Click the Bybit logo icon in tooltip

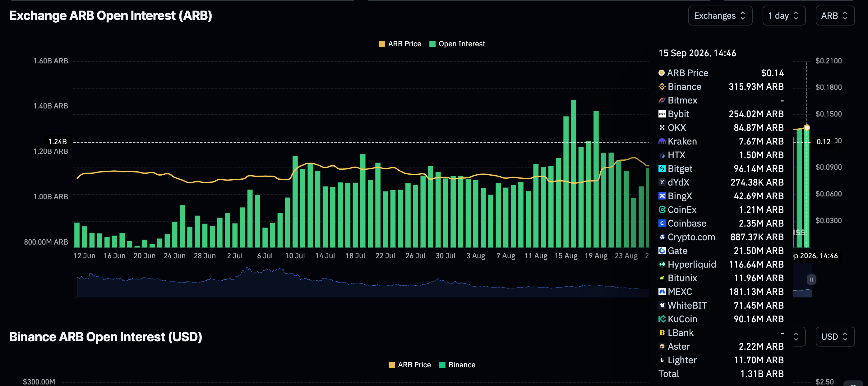[x=662, y=114]
